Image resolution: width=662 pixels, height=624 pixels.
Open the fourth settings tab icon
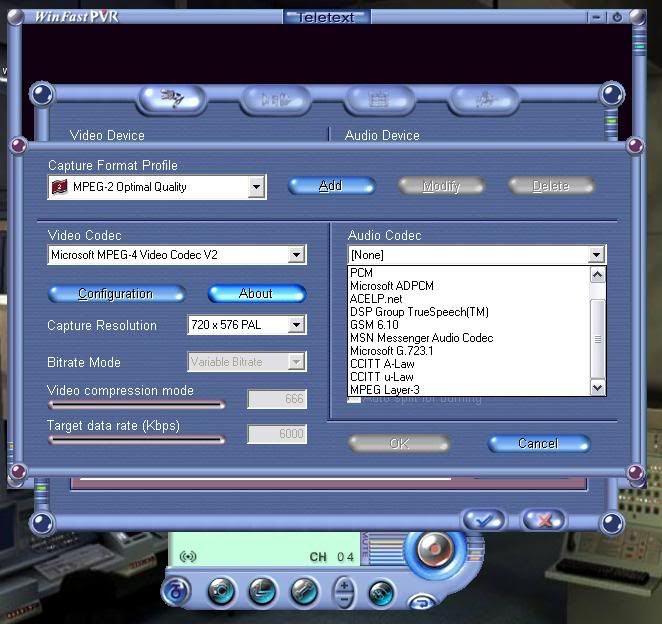(483, 100)
